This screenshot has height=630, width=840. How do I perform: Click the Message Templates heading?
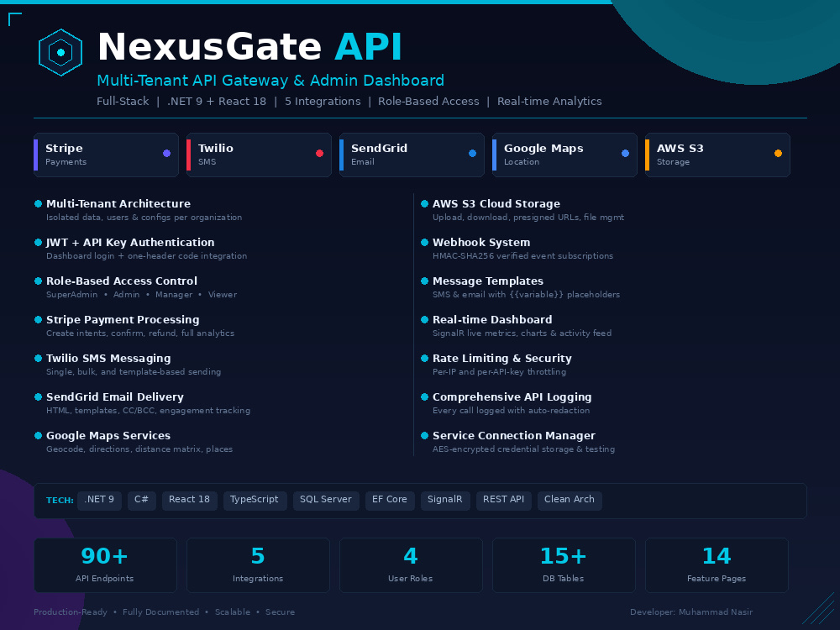[x=487, y=281]
